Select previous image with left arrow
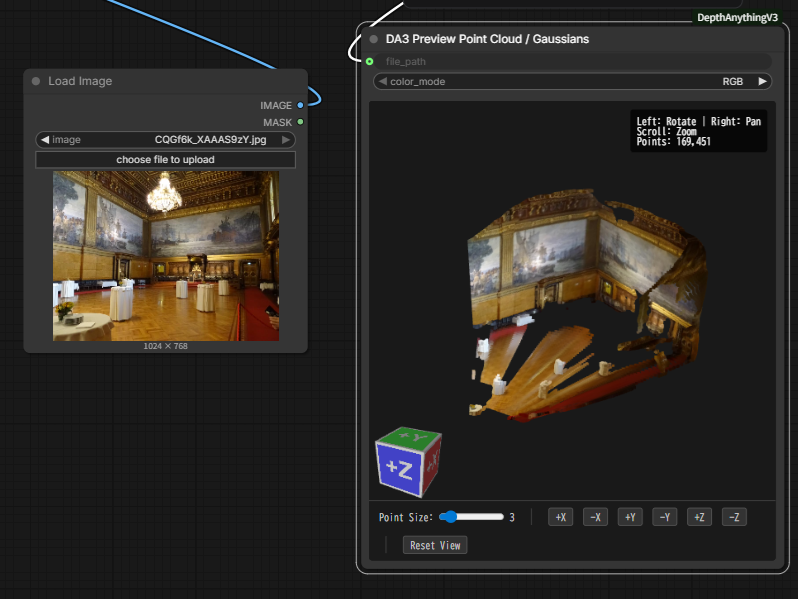Viewport: 798px width, 599px height. coord(45,140)
